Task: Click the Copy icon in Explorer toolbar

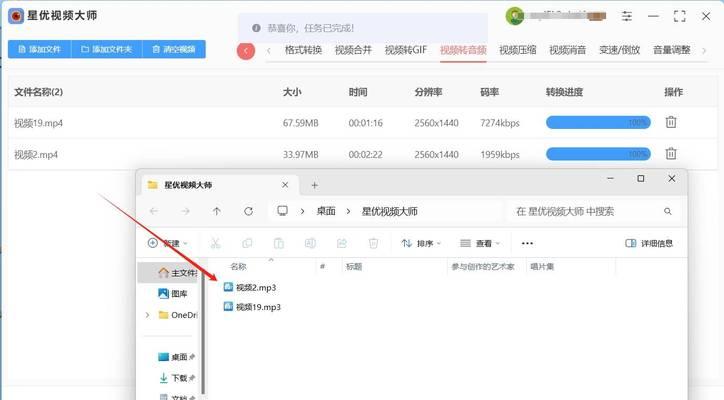Action: click(x=247, y=243)
